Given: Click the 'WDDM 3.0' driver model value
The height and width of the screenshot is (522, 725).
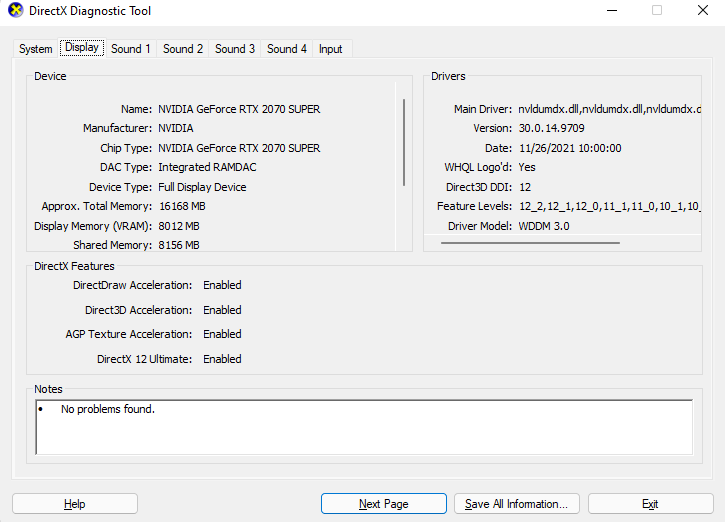Looking at the screenshot, I should pyautogui.click(x=544, y=226).
